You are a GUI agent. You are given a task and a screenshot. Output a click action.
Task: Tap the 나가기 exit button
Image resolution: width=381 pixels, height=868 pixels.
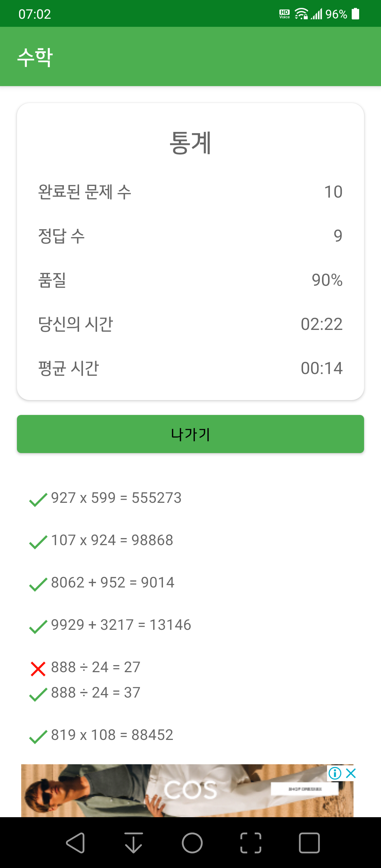pyautogui.click(x=190, y=434)
